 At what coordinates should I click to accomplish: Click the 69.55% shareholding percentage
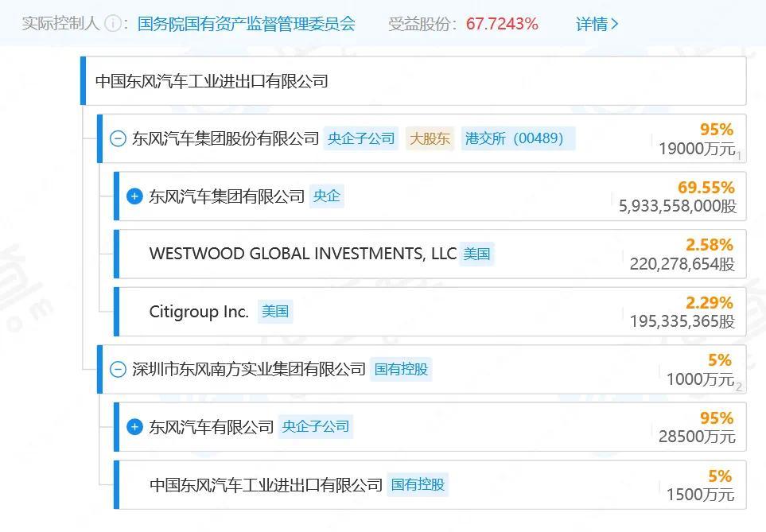coord(706,187)
